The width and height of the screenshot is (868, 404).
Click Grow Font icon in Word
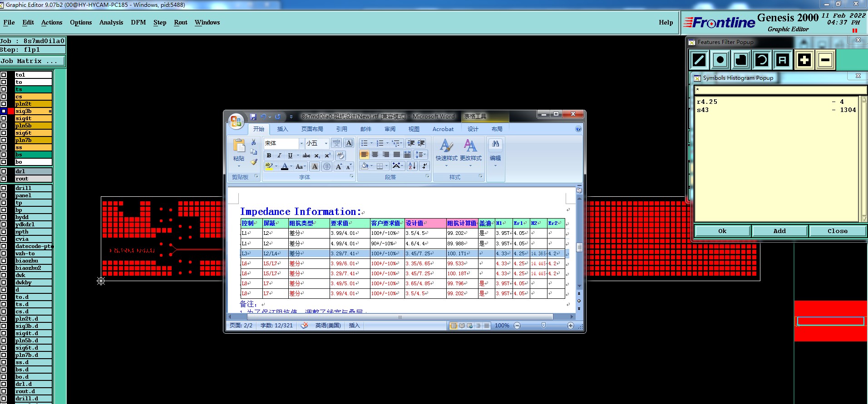click(339, 167)
